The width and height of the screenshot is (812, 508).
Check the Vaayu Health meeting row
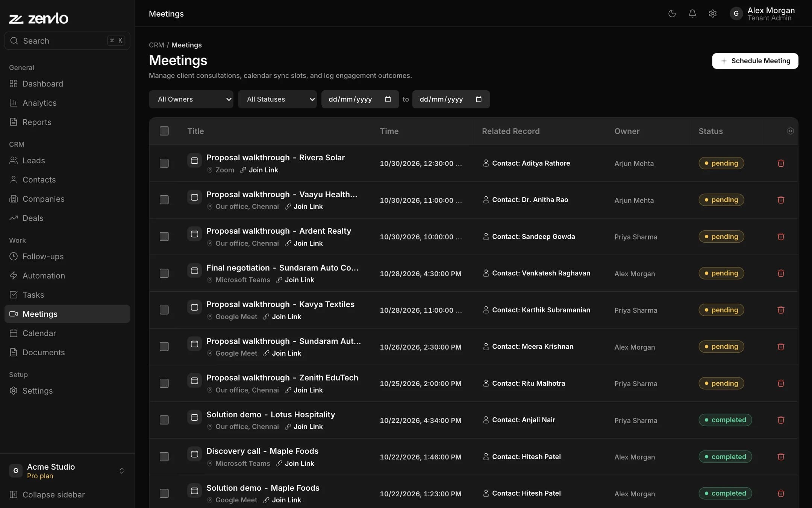pos(164,200)
